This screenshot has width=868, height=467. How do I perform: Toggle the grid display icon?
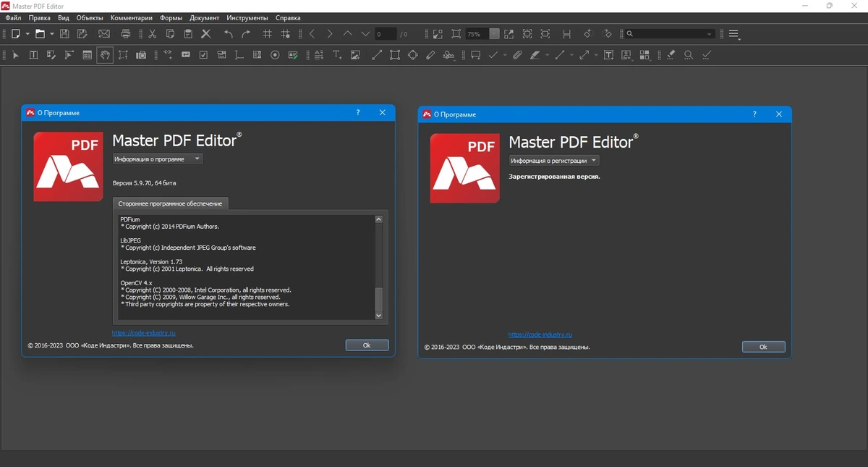tap(268, 33)
